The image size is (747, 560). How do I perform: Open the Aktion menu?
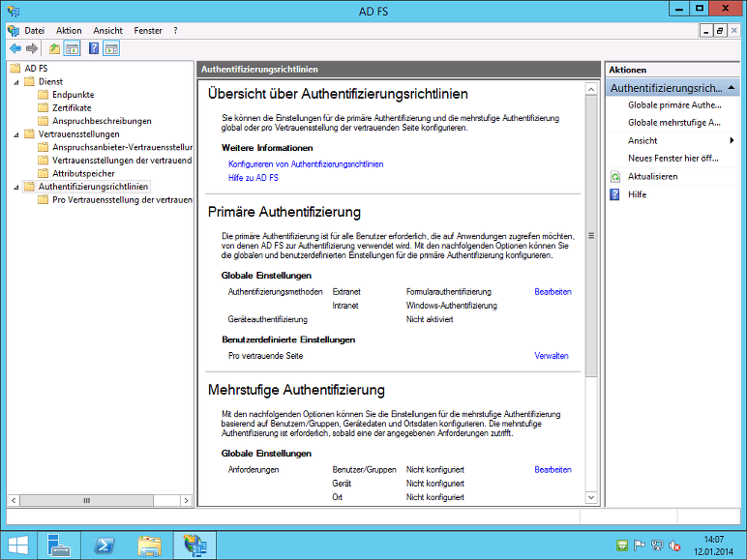click(69, 31)
